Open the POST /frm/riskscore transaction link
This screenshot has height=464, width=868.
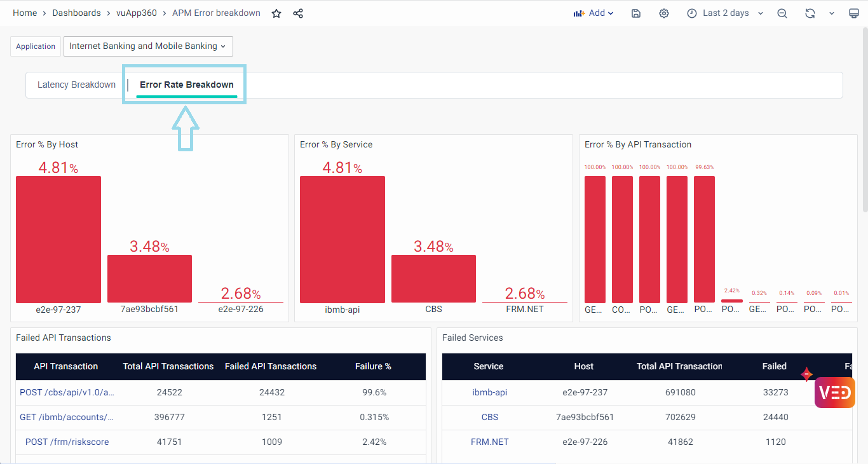coord(67,442)
